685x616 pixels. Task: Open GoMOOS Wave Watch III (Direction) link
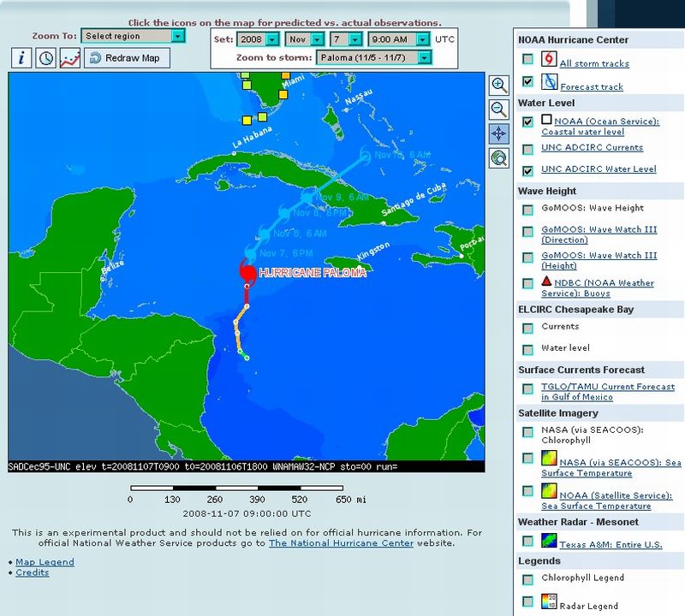point(599,234)
